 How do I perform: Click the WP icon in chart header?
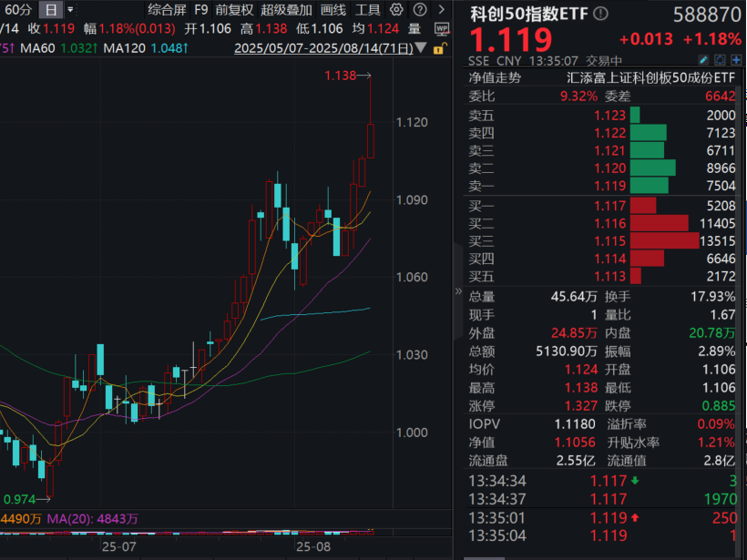click(442, 28)
